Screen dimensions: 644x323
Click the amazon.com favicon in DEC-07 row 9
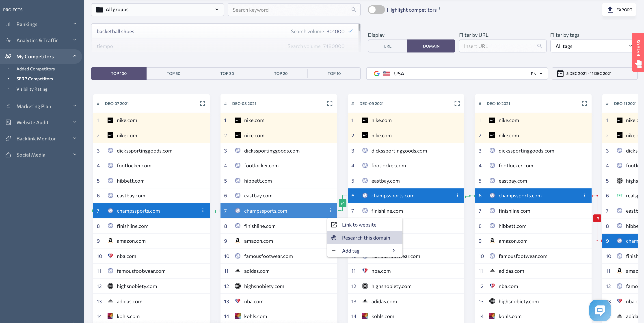point(110,241)
